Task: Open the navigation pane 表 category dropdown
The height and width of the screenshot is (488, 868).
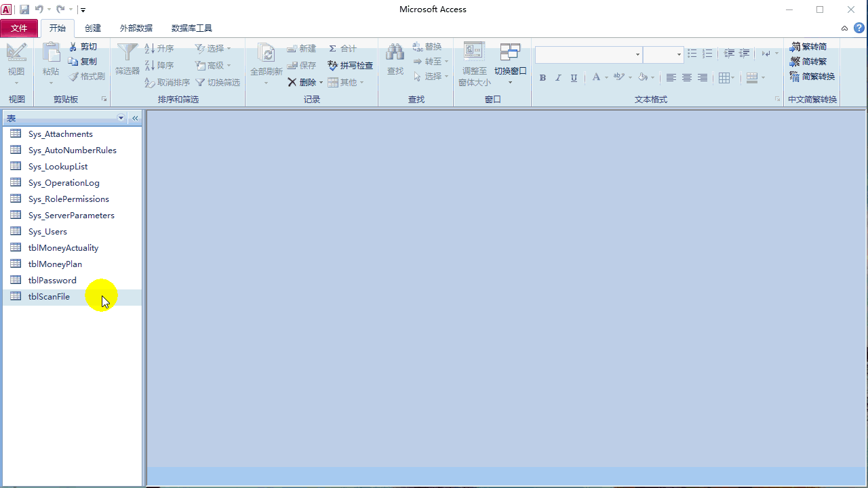Action: click(121, 118)
